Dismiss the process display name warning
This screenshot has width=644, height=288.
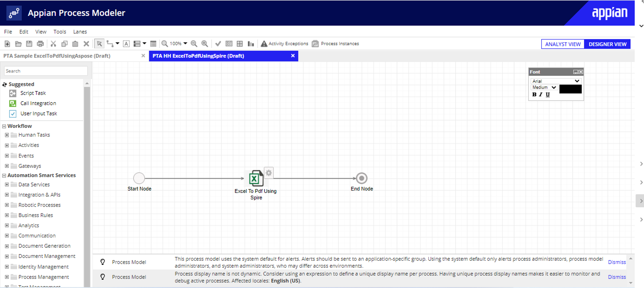(617, 277)
